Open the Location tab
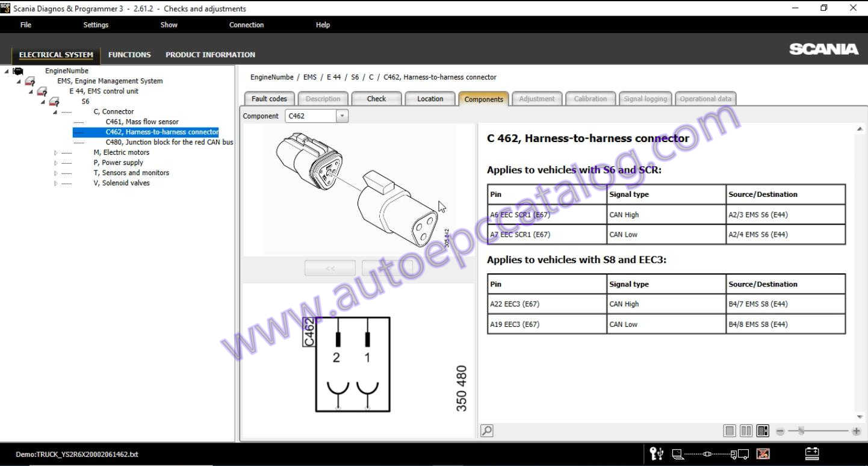 tap(430, 98)
